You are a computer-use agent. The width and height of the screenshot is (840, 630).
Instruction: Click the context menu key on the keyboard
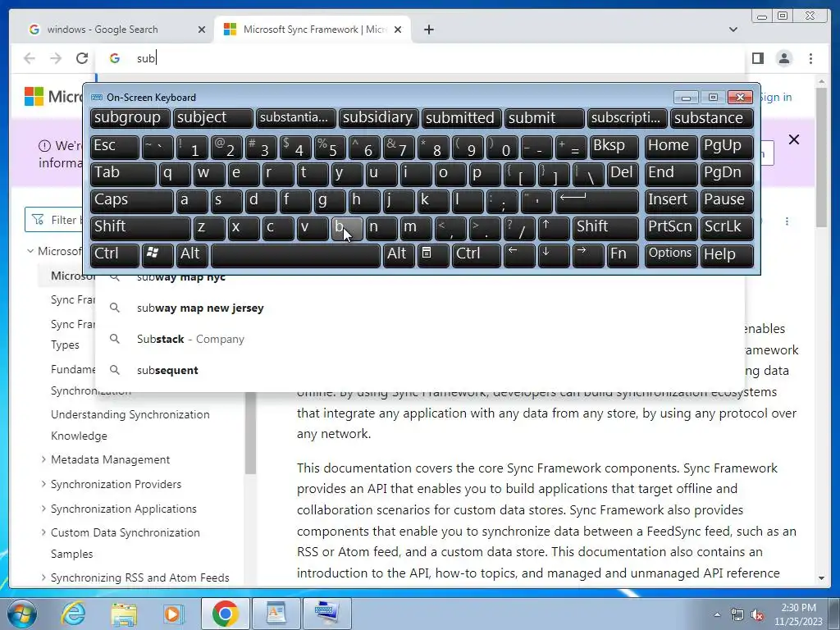[x=433, y=255]
